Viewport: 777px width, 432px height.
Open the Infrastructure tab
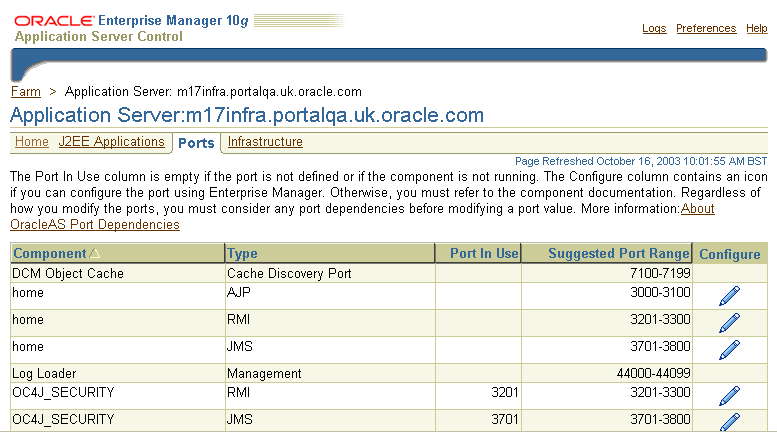[265, 142]
